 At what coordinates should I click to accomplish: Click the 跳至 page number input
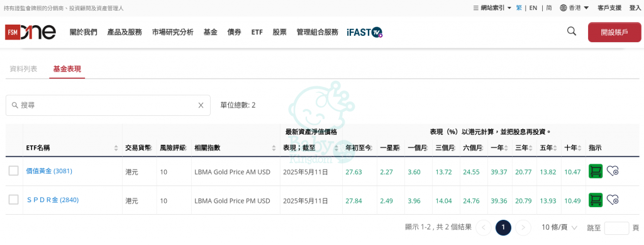point(616,228)
